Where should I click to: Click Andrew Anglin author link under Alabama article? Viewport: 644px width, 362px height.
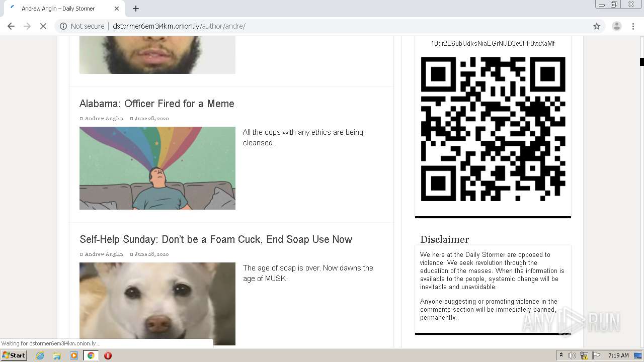104,119
